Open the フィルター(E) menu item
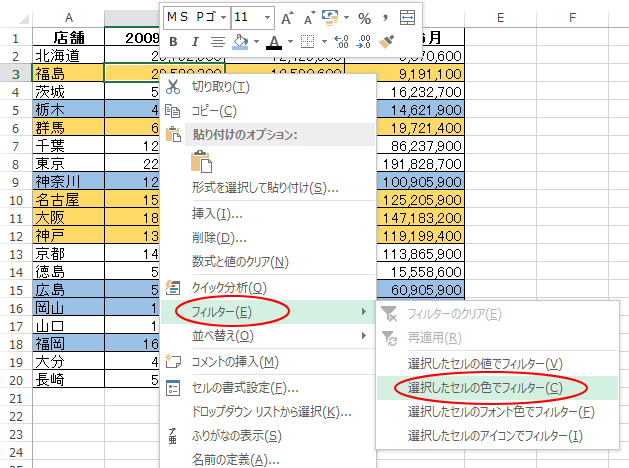This screenshot has height=468, width=629. [x=268, y=312]
